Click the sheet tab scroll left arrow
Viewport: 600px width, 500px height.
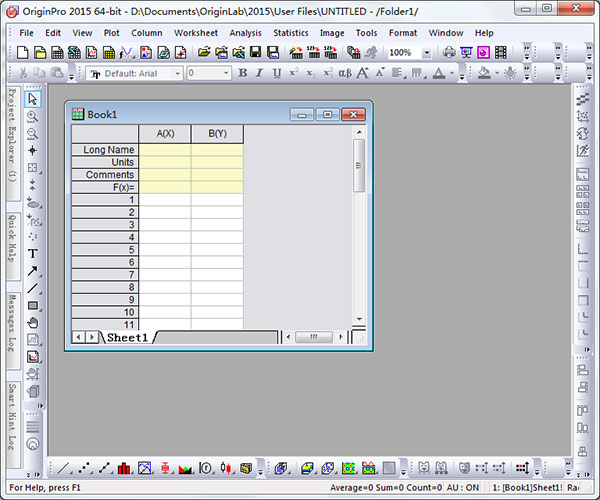pos(78,337)
